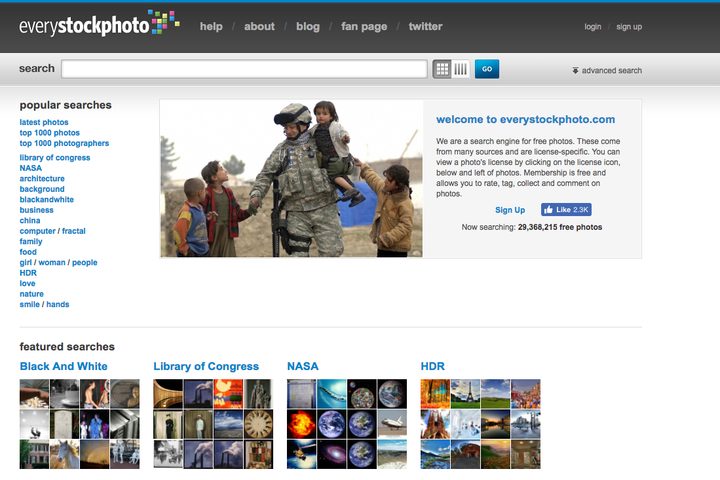Open family popular search

(31, 242)
